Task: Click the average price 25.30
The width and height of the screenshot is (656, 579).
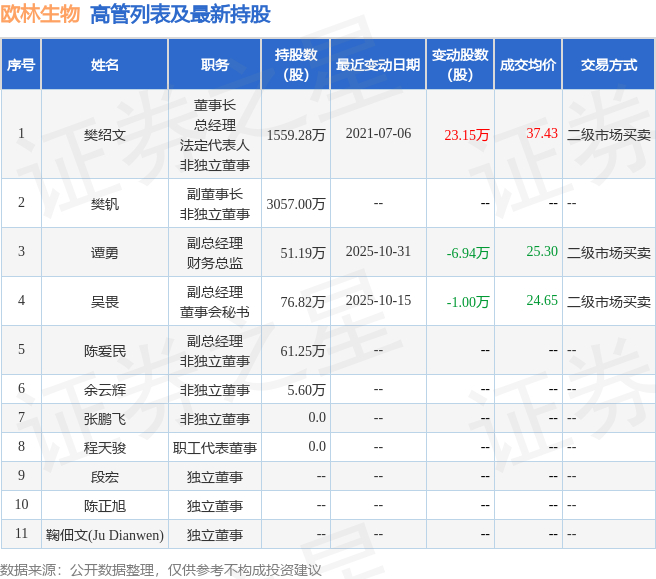Action: point(542,251)
